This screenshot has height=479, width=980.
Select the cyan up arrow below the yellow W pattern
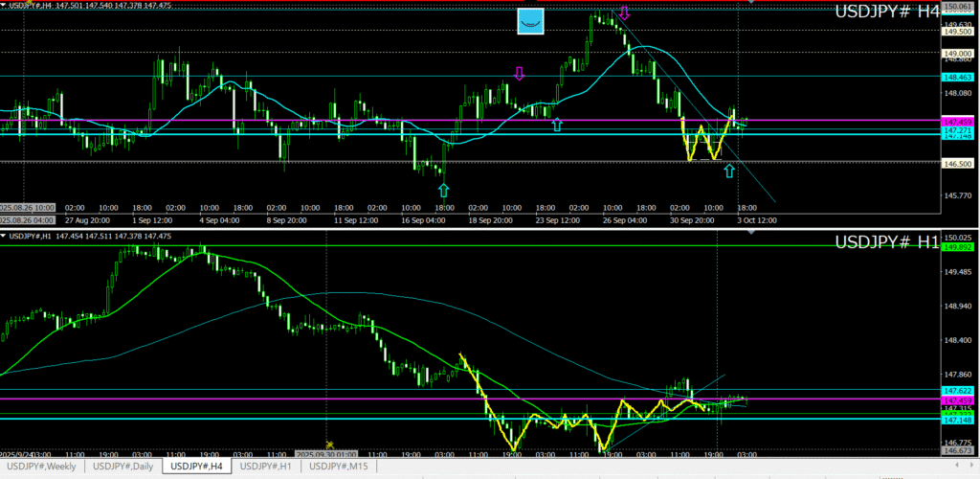(729, 171)
